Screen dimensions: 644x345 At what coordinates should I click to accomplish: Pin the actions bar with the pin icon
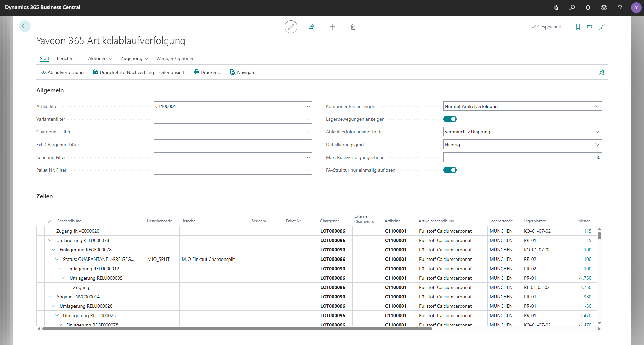(602, 72)
